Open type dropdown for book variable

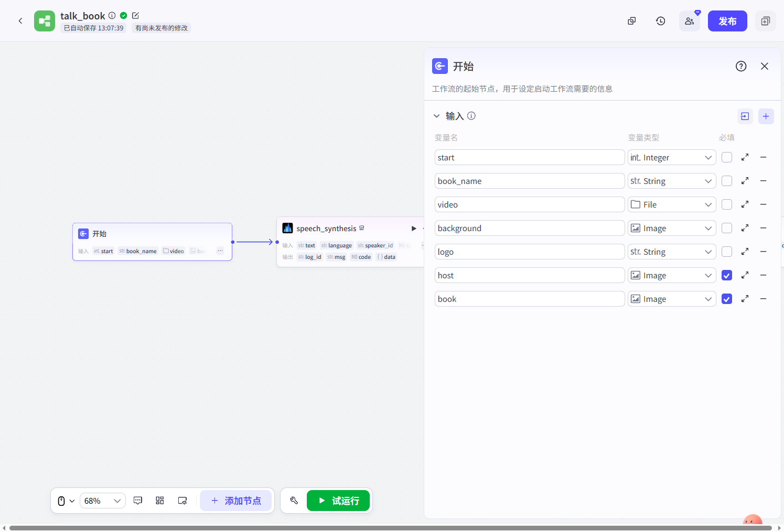(x=672, y=299)
